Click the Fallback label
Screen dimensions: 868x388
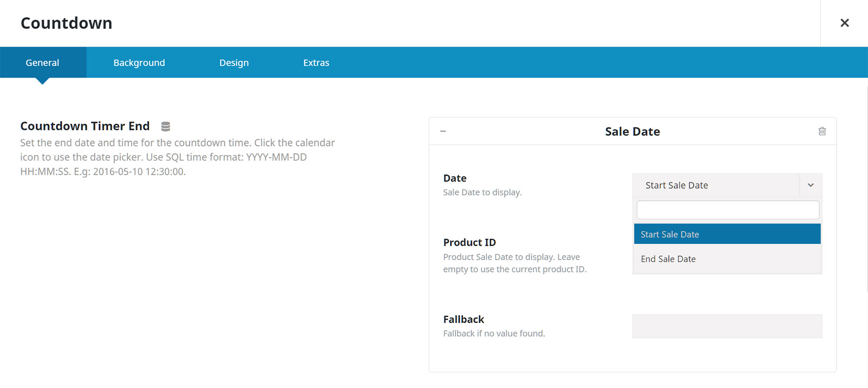tap(464, 319)
